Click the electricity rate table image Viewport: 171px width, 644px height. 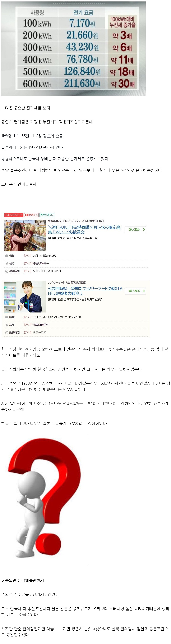[x=73, y=49]
